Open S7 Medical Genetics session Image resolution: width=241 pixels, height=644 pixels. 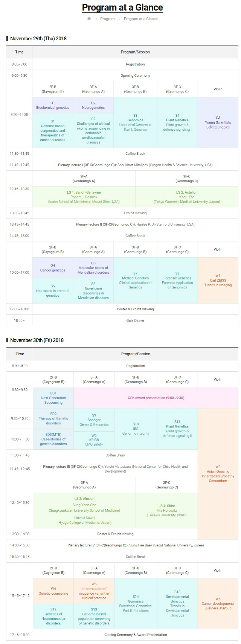tap(135, 280)
